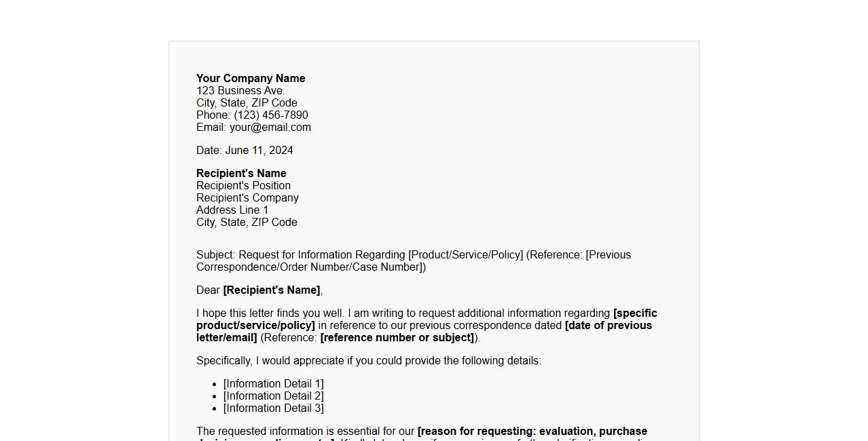Screen dimensions: 868x441
Task: Click the phone number (123) 456-7890
Action: coord(270,115)
